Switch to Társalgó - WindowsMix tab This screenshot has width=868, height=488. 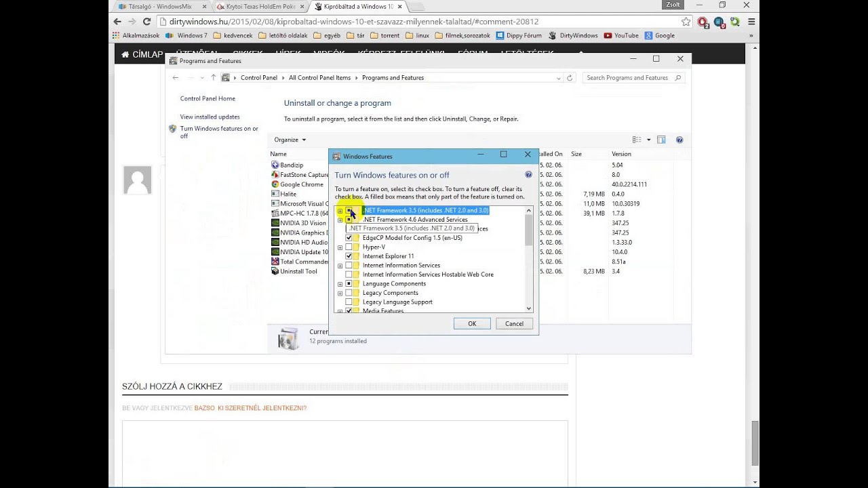[x=161, y=6]
